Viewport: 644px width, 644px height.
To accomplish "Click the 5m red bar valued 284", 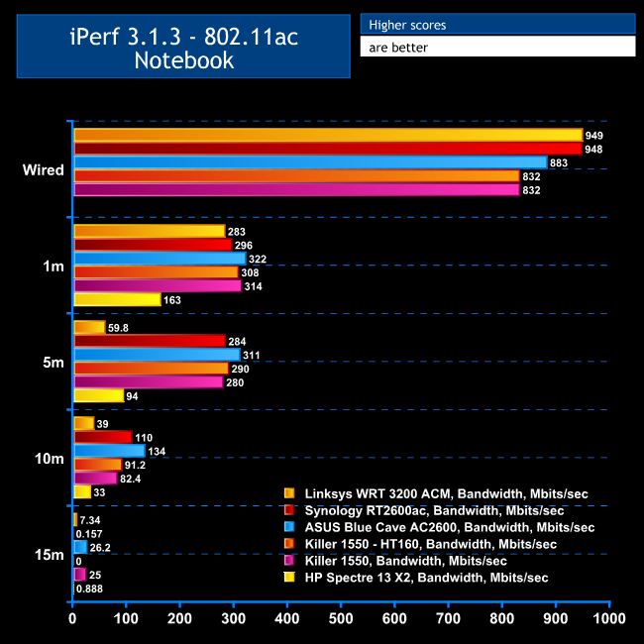I will click(x=150, y=341).
